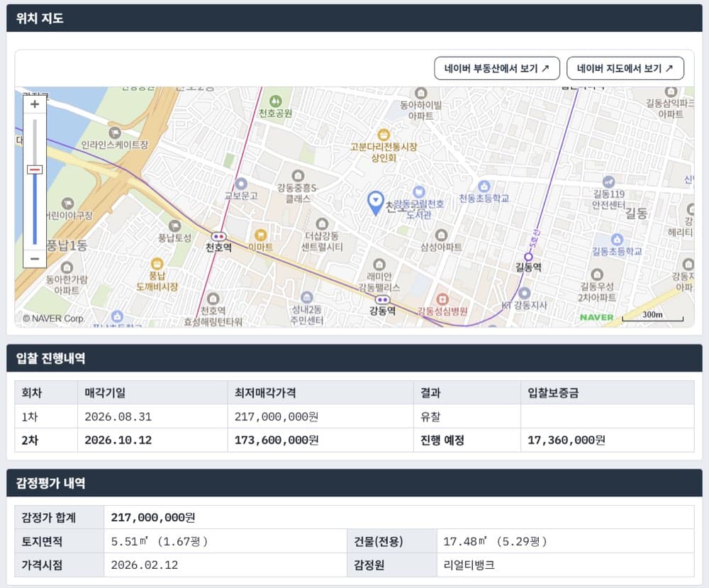This screenshot has height=588, width=709.
Task: Open listing in Naver Real Estate (네이버 부동산에서 보기)
Action: point(497,68)
